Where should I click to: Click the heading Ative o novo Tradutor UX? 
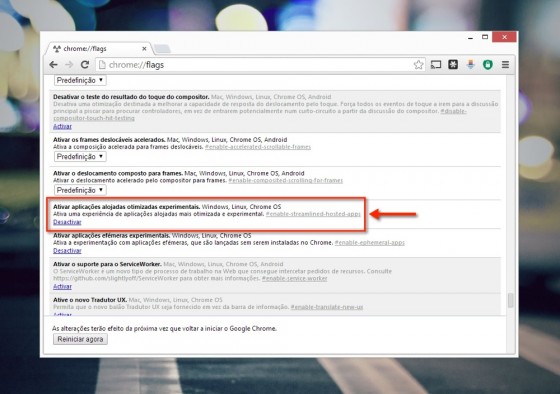(90, 300)
